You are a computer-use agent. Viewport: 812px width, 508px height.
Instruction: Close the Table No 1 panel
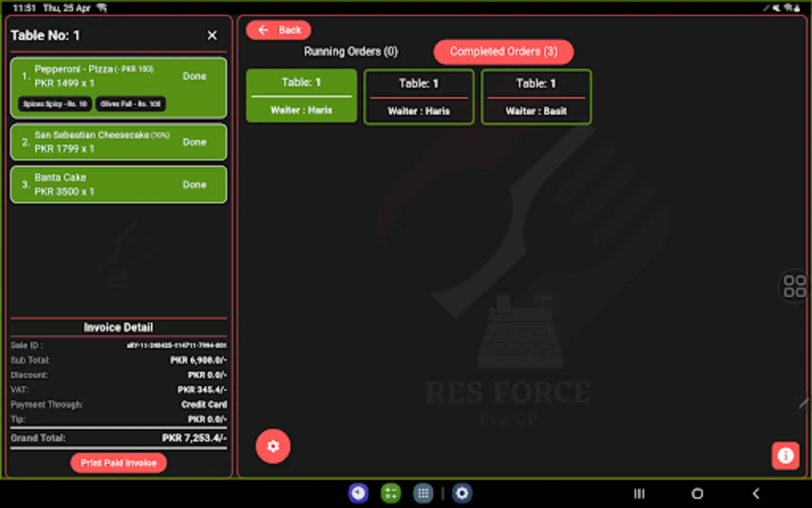pyautogui.click(x=211, y=35)
